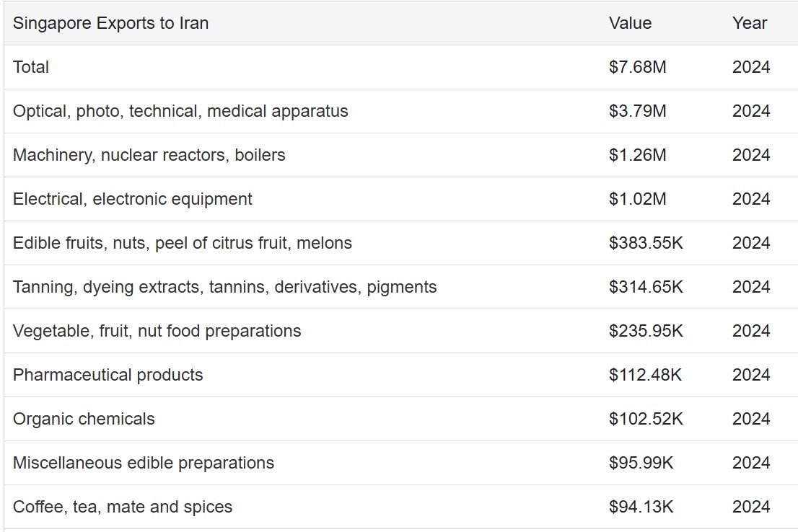Click the $94.13K coffee value cell
The image size is (798, 532).
tap(641, 507)
